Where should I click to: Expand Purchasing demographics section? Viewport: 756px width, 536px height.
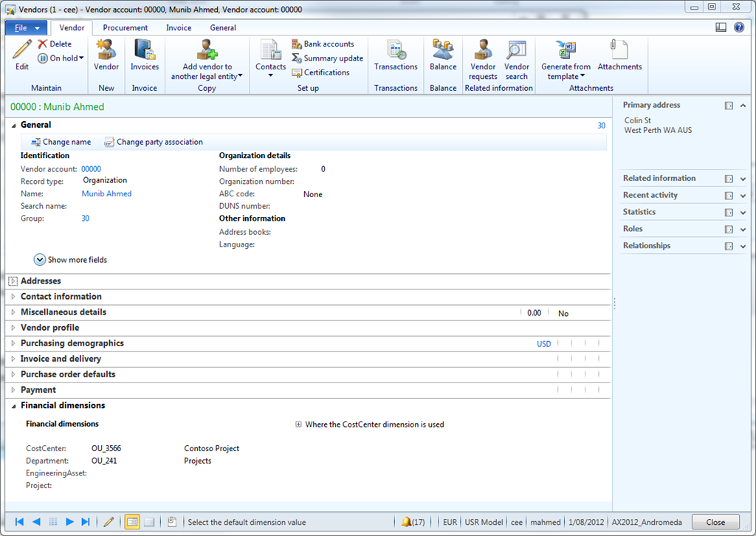13,343
